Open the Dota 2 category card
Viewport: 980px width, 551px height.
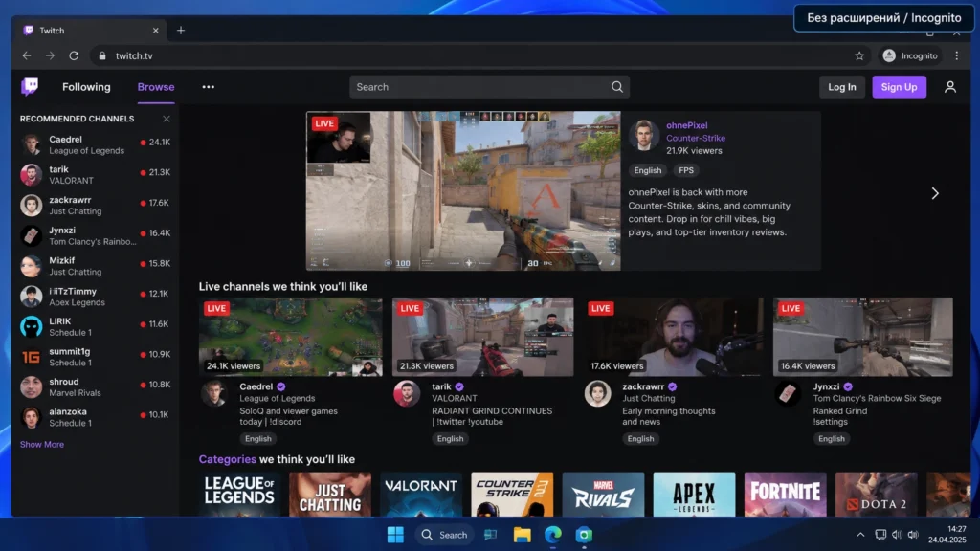pyautogui.click(x=877, y=495)
